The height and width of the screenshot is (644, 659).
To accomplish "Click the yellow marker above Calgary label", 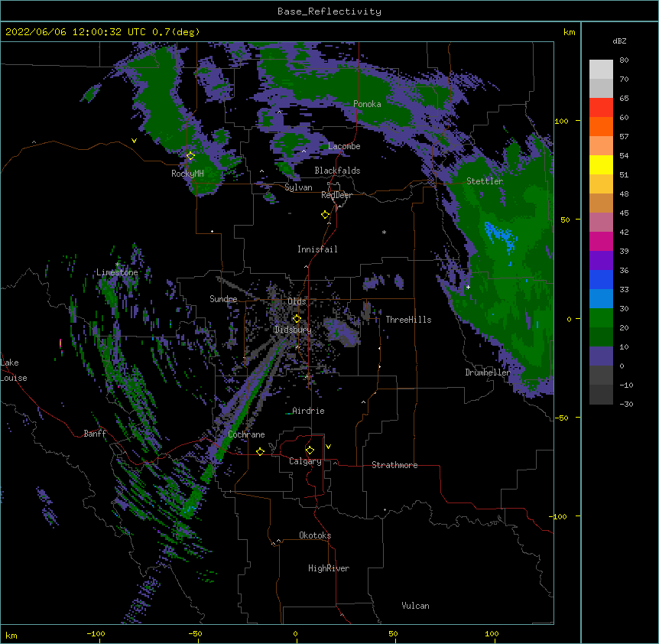I will click(x=310, y=450).
